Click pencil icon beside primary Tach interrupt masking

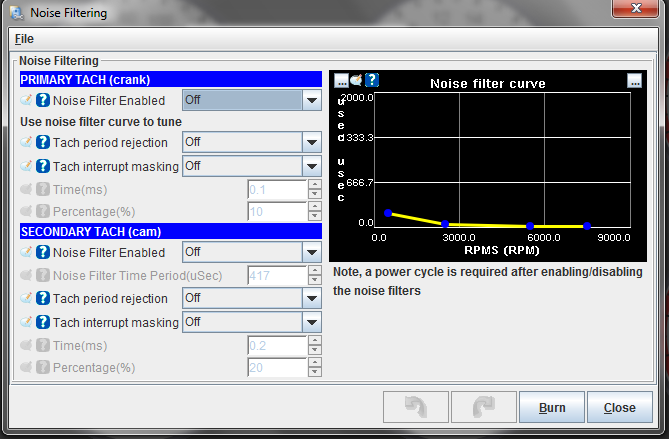(x=26, y=166)
